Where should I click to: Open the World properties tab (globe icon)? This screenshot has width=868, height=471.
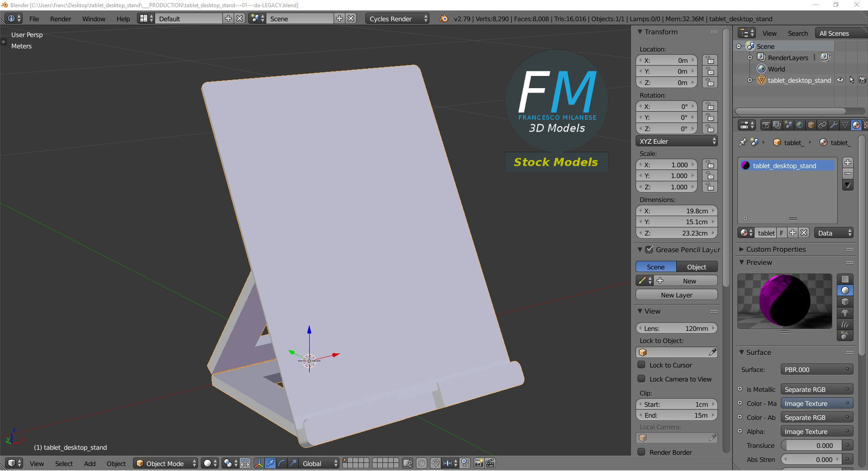pos(799,125)
